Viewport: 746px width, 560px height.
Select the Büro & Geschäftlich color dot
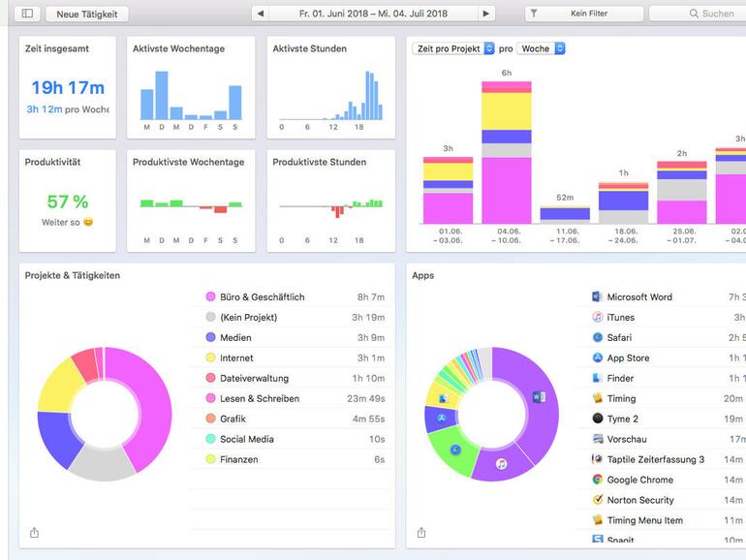click(210, 296)
